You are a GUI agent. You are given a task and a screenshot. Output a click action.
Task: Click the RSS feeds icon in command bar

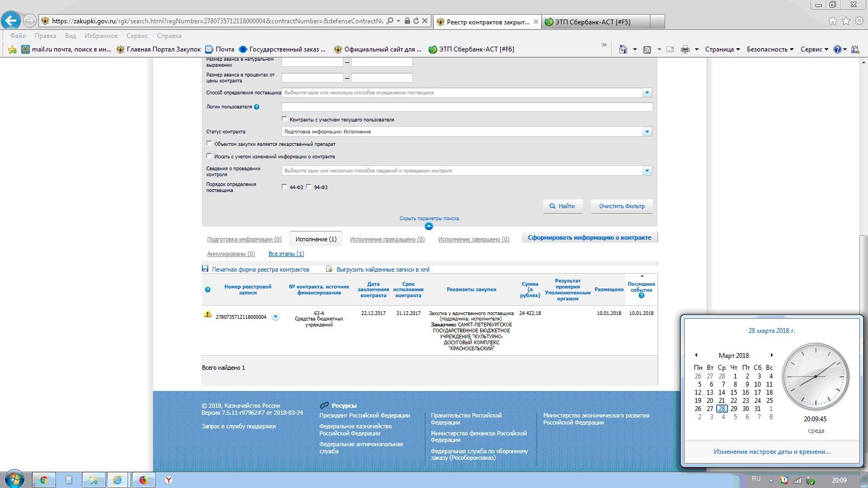(x=647, y=49)
